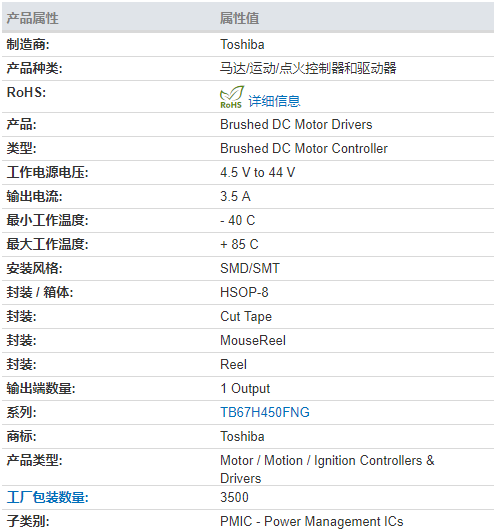This screenshot has height=530, width=494.
Task: Click the 属性值 column header
Action: click(239, 18)
